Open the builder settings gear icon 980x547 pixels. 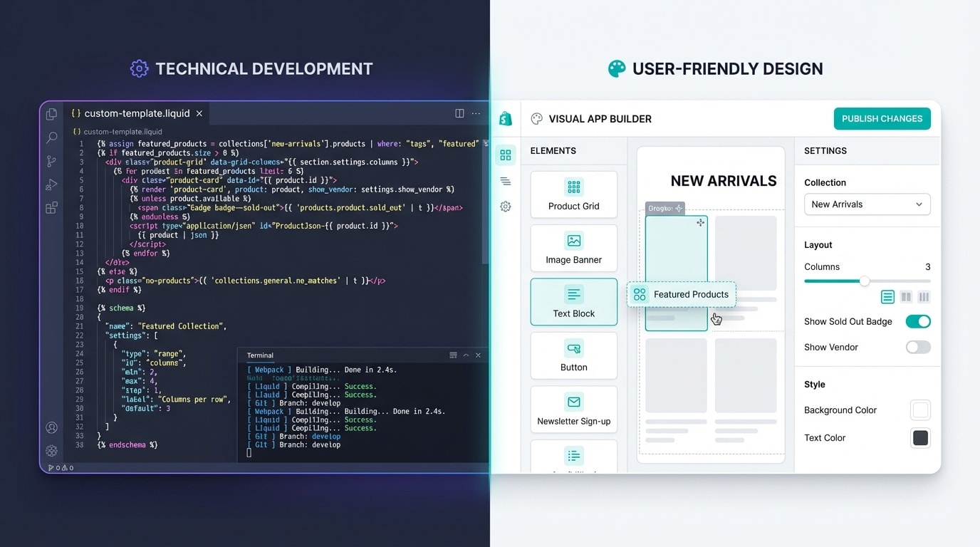(x=506, y=206)
